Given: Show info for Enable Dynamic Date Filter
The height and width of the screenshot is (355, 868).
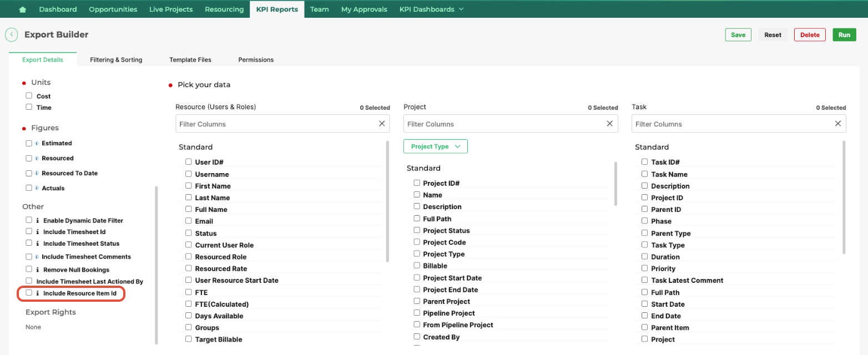Looking at the screenshot, I should click(x=37, y=221).
